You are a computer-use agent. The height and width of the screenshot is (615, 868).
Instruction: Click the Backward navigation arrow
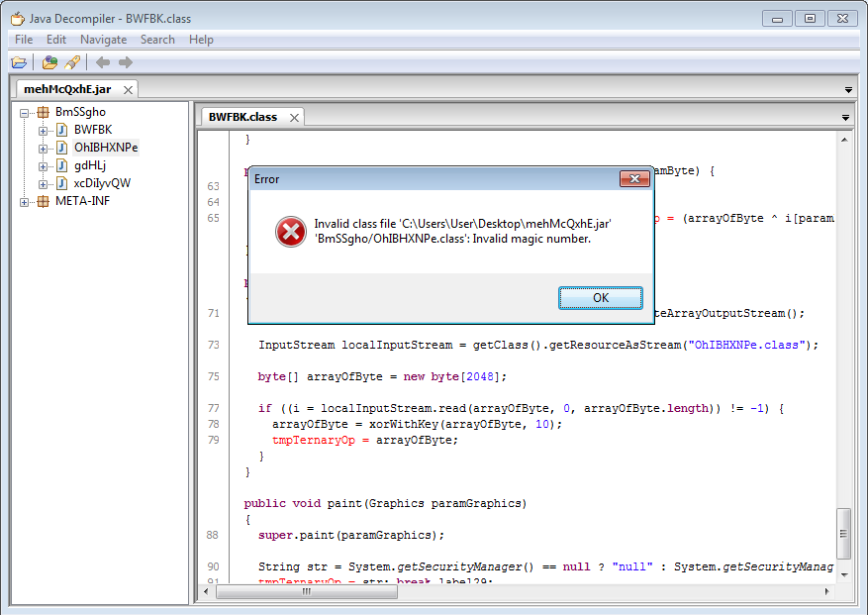(103, 62)
